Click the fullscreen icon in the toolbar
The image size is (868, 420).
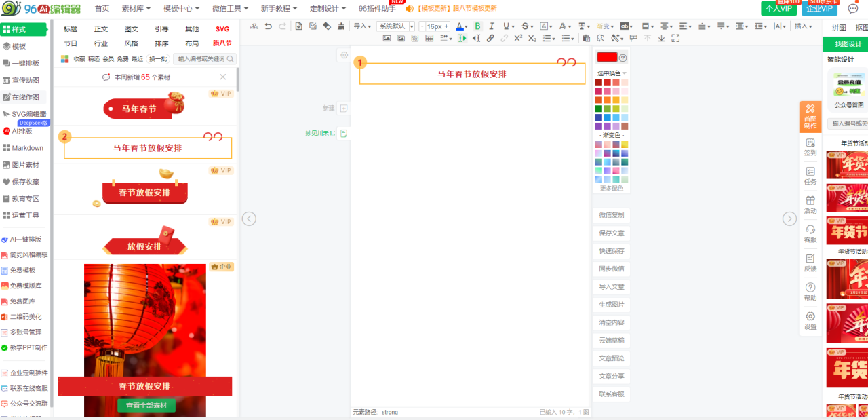tap(675, 39)
